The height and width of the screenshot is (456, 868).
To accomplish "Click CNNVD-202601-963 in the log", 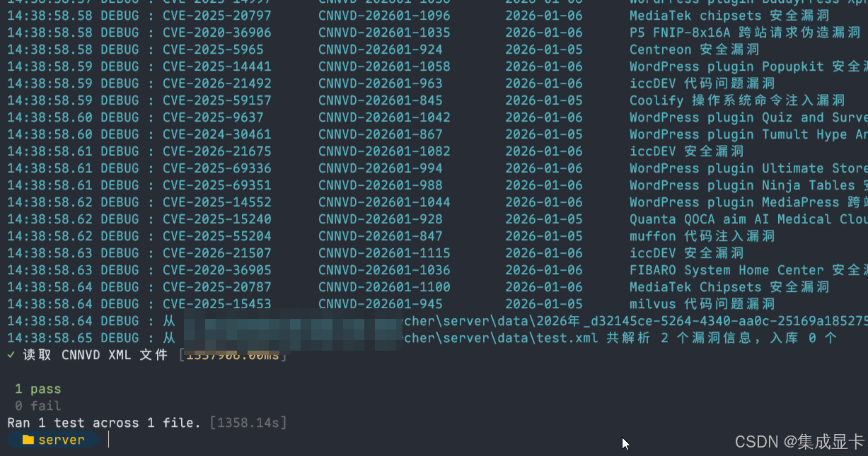I will pyautogui.click(x=381, y=83).
